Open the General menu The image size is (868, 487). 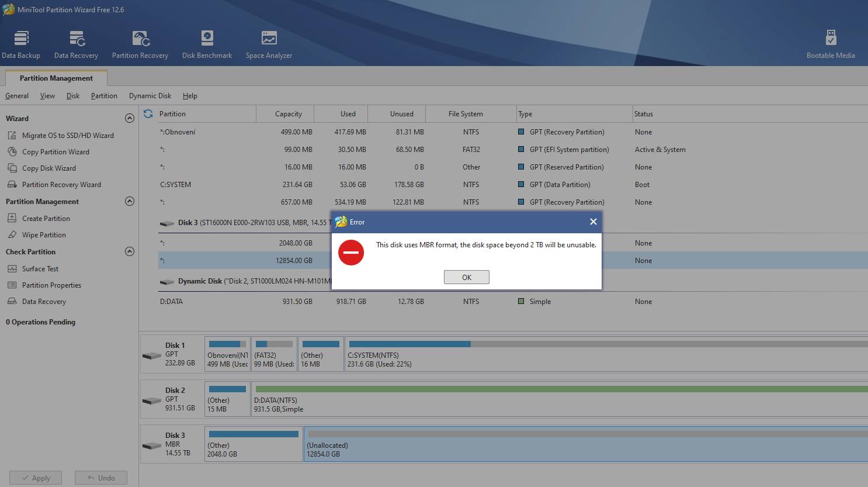17,96
